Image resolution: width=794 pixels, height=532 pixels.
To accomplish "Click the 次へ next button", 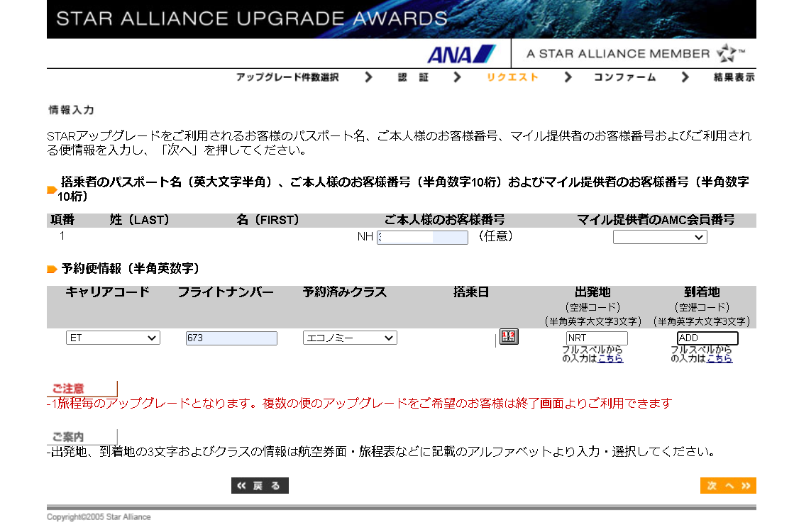I will [x=728, y=485].
